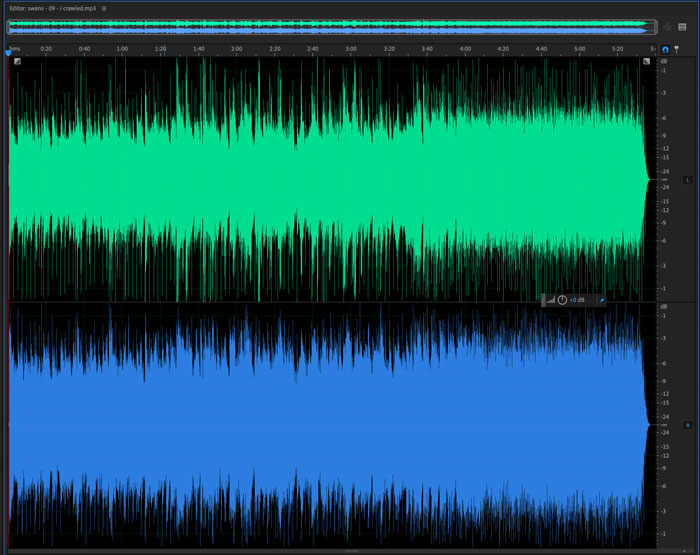700x555 pixels.
Task: Click the faded star-shaped icon near the overview
Action: 667,27
